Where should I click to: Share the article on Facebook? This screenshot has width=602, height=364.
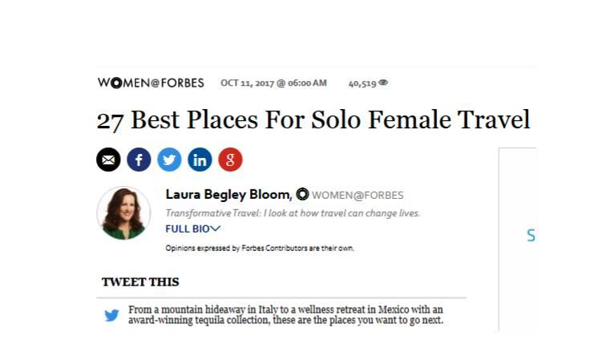point(139,160)
